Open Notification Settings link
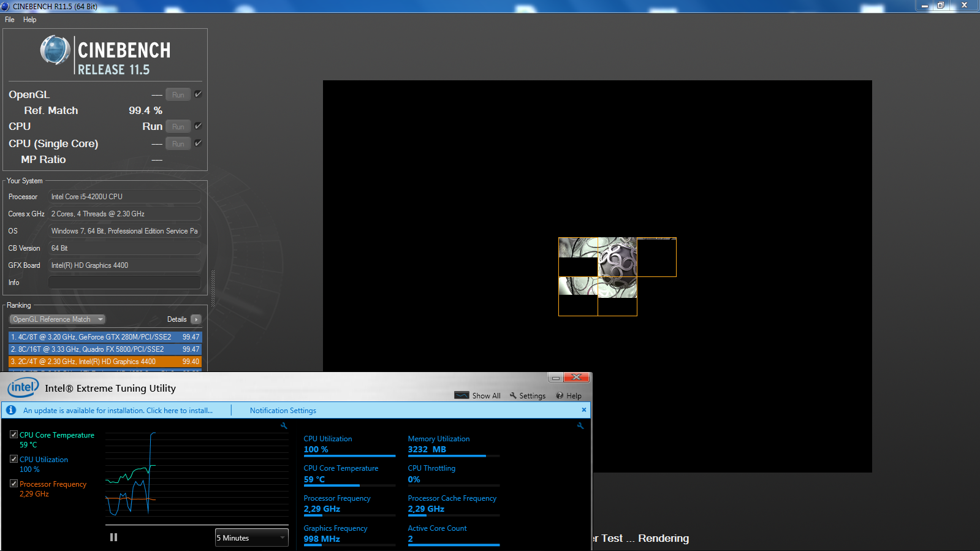Screen dimensions: 980x551 coord(283,411)
